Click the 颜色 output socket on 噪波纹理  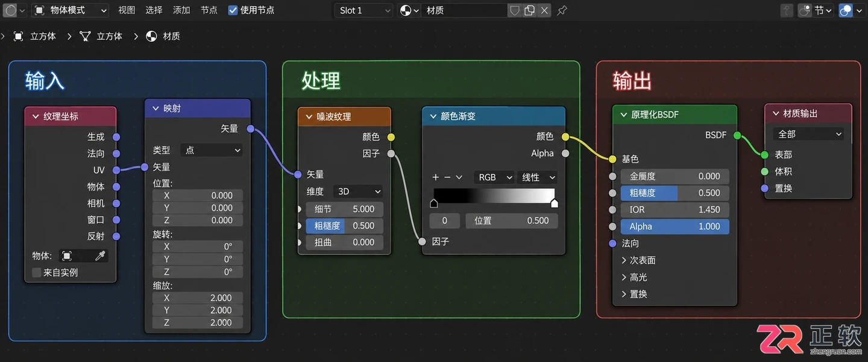coord(391,137)
